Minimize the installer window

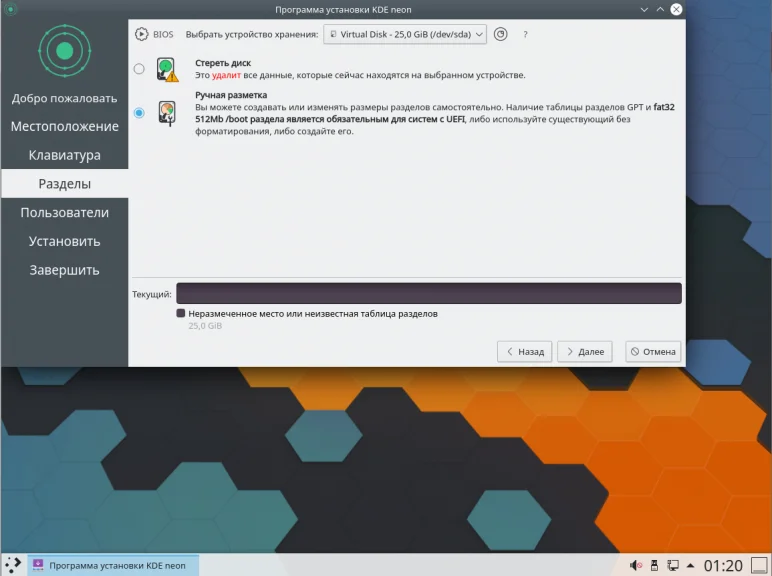[x=644, y=9]
